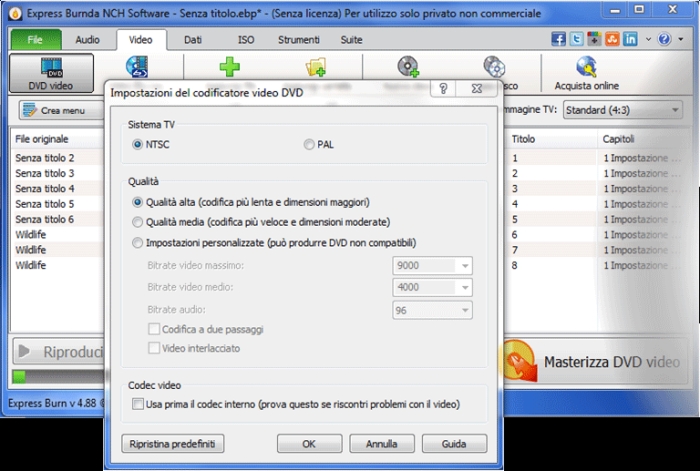Expand the social sharing dropdown arrow
This screenshot has width=700, height=471.
648,39
